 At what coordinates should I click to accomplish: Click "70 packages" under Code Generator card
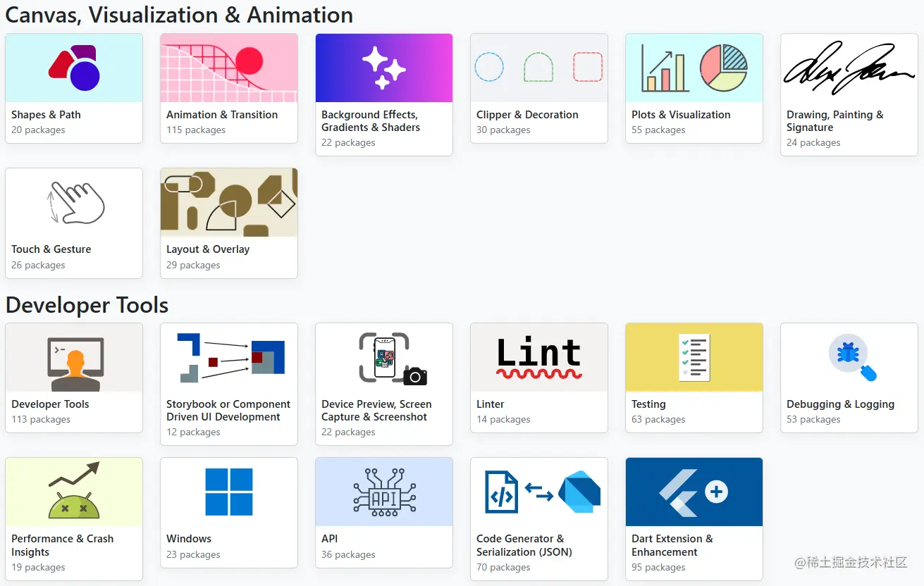point(503,568)
